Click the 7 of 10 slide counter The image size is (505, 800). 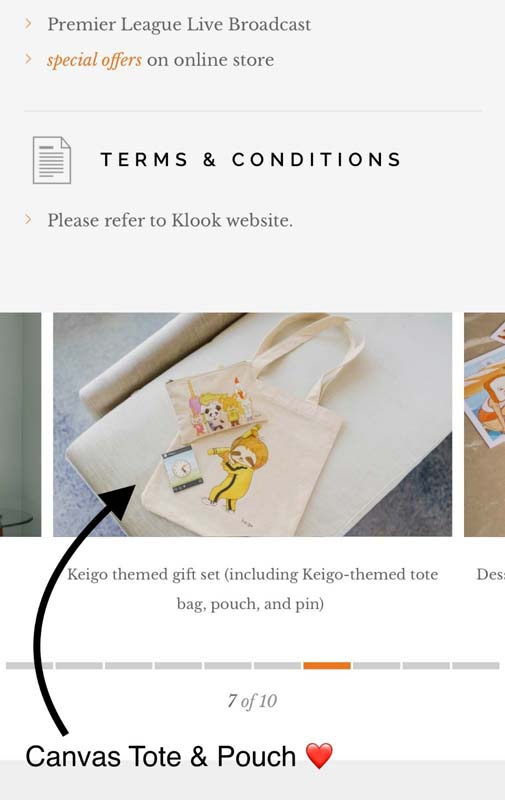pos(252,701)
